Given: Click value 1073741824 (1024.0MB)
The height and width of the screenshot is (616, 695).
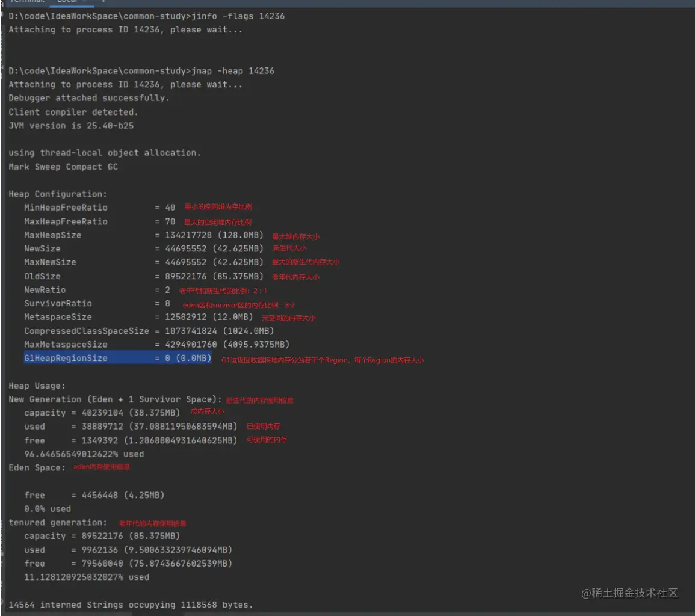Looking at the screenshot, I should pos(220,331).
